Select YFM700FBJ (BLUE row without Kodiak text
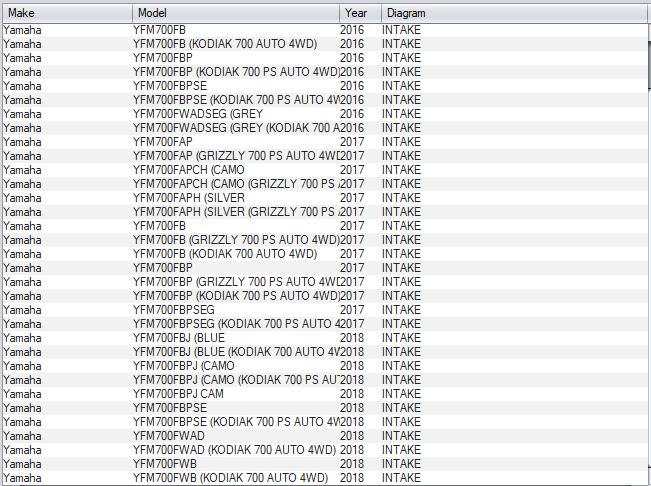The height and width of the screenshot is (486, 651). tap(325, 338)
